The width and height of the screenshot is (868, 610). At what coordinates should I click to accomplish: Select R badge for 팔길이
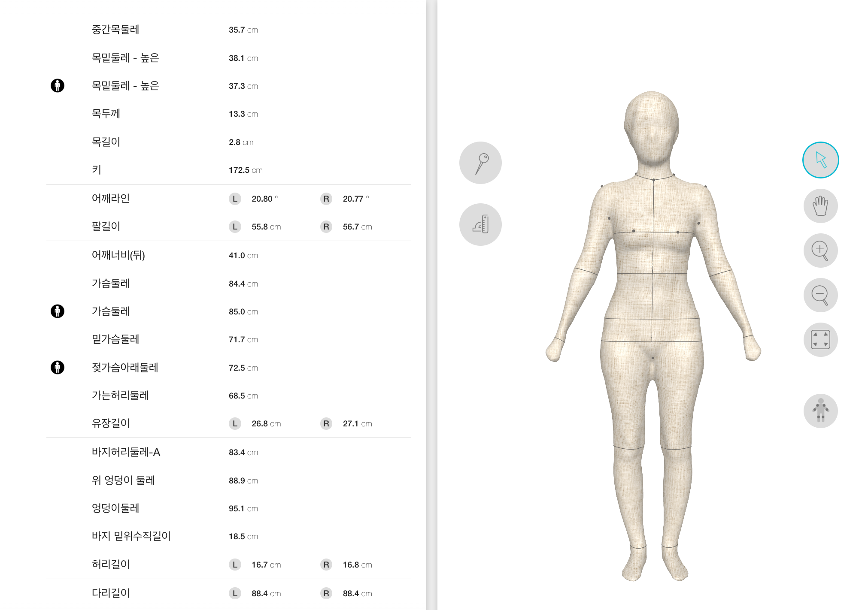[326, 226]
